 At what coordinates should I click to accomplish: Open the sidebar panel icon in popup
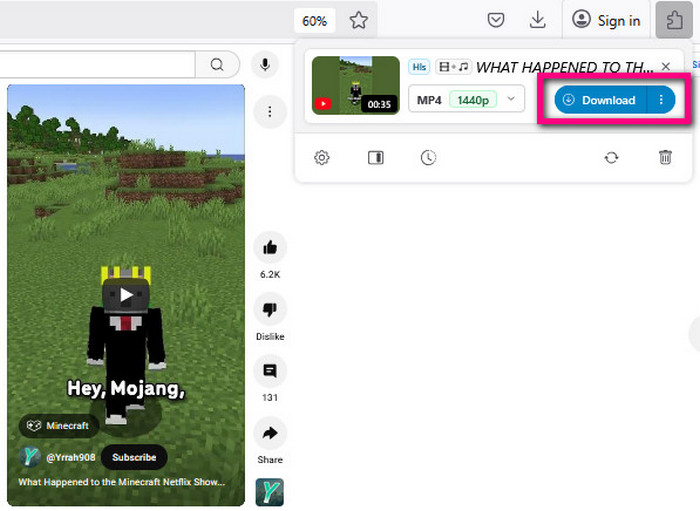(x=375, y=158)
